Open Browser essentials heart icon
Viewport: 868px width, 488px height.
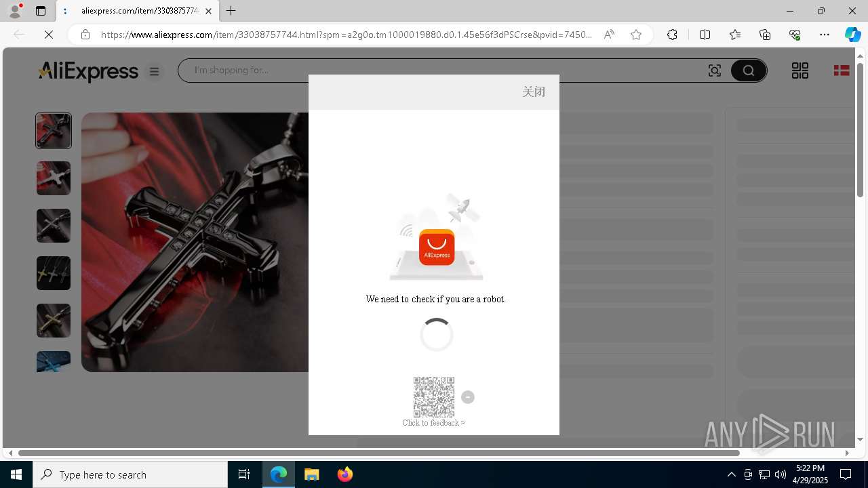(x=795, y=35)
